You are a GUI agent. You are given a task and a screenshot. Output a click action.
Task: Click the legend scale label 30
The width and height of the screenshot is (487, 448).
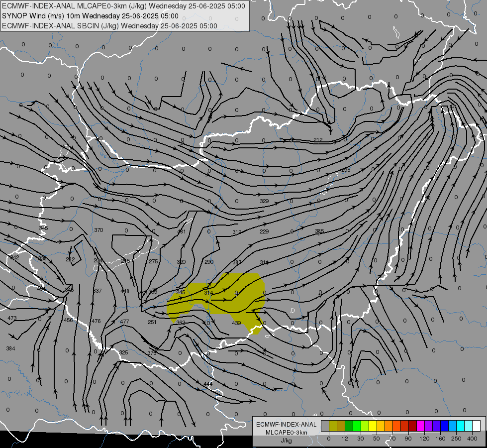(x=360, y=439)
